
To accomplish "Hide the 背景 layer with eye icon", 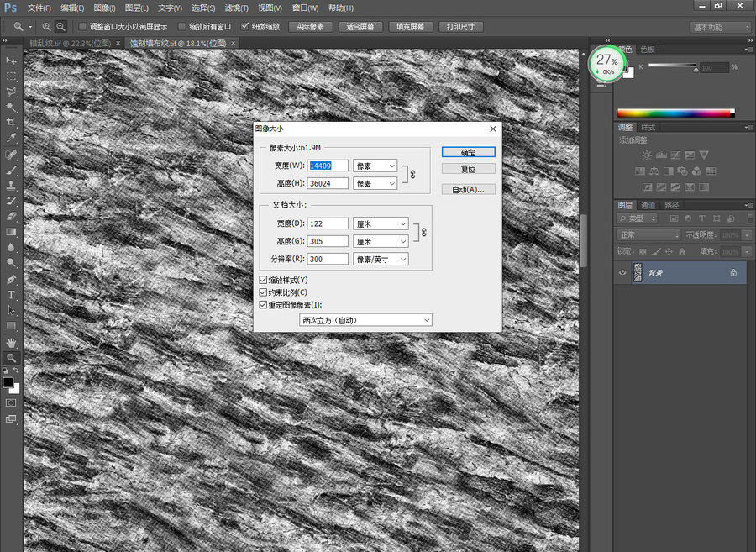I will [622, 273].
